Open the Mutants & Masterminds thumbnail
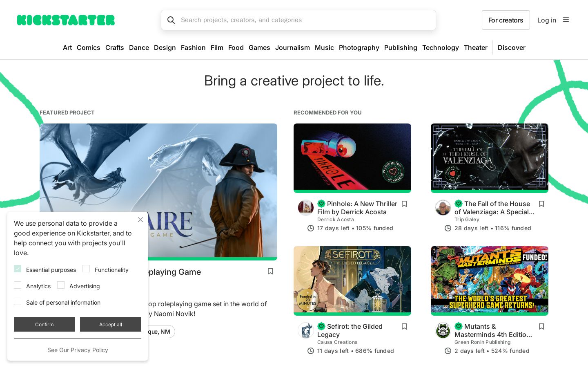588x368 pixels. (490, 279)
